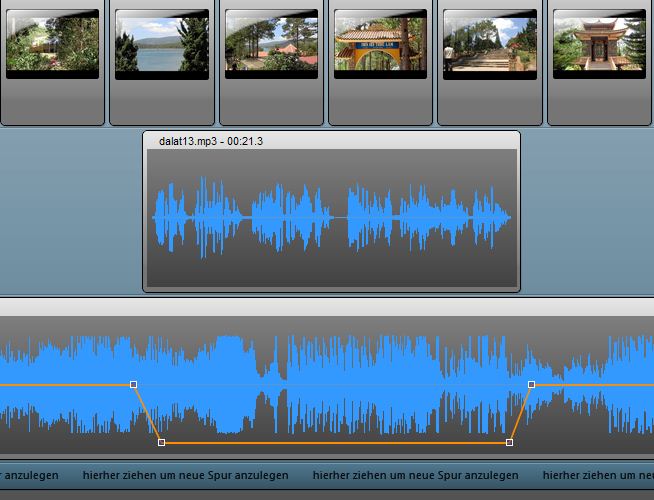Select the pagoda pavilion photo thumbnail

pyautogui.click(x=599, y=44)
